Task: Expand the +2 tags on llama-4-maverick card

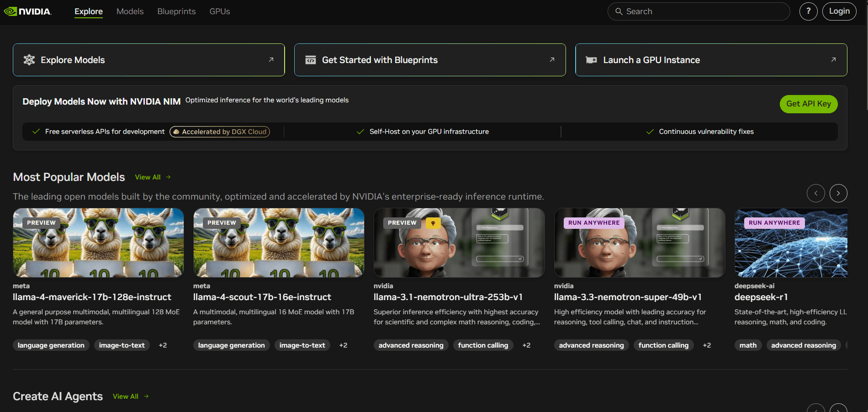Action: coord(163,345)
